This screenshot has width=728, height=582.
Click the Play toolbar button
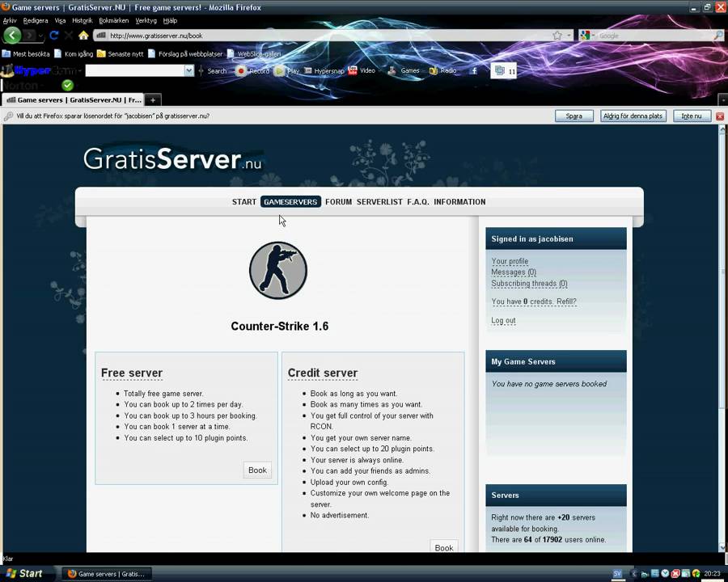pos(287,70)
